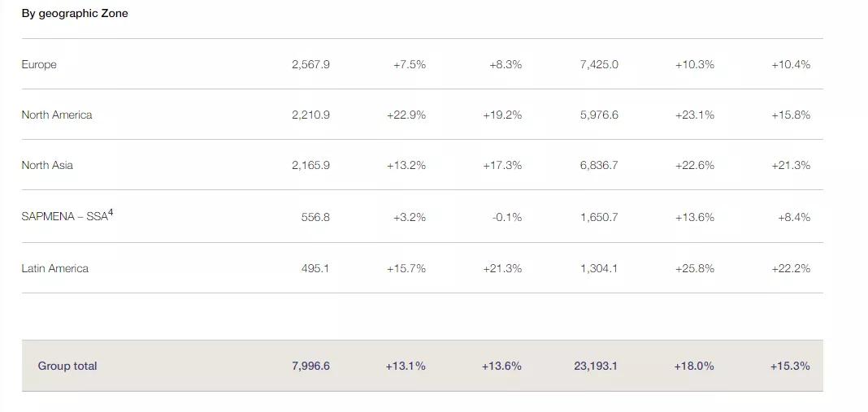Select Group total value 7,996.6

310,366
